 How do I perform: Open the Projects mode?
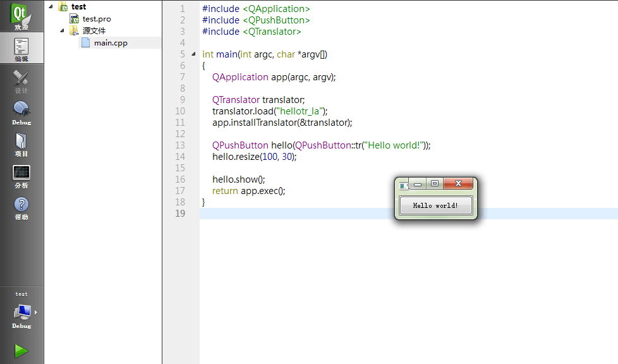pyautogui.click(x=21, y=144)
